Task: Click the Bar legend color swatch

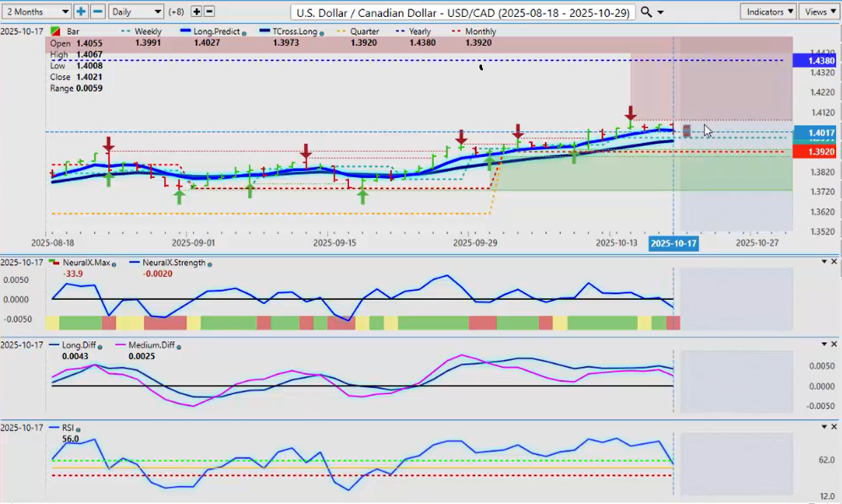Action: 55,32
